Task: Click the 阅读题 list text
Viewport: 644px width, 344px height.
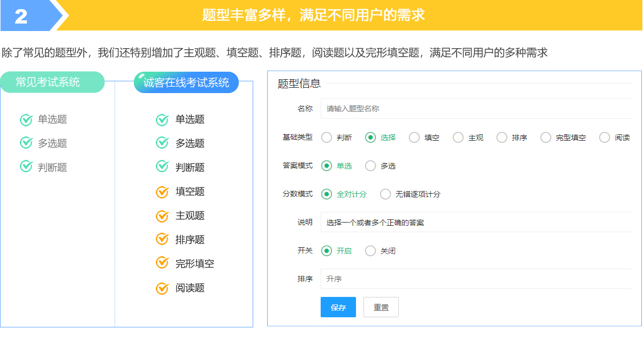Action: [190, 288]
